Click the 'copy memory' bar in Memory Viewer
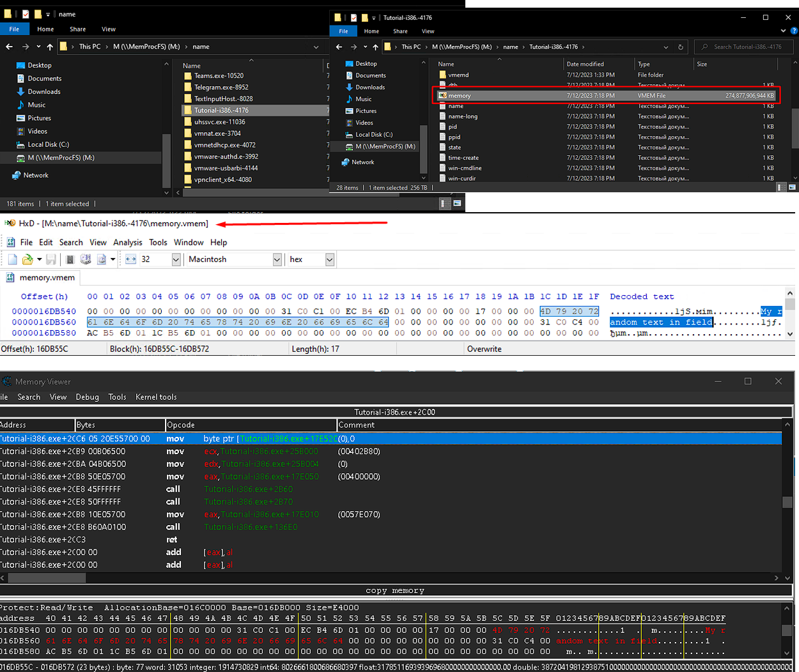 point(394,590)
